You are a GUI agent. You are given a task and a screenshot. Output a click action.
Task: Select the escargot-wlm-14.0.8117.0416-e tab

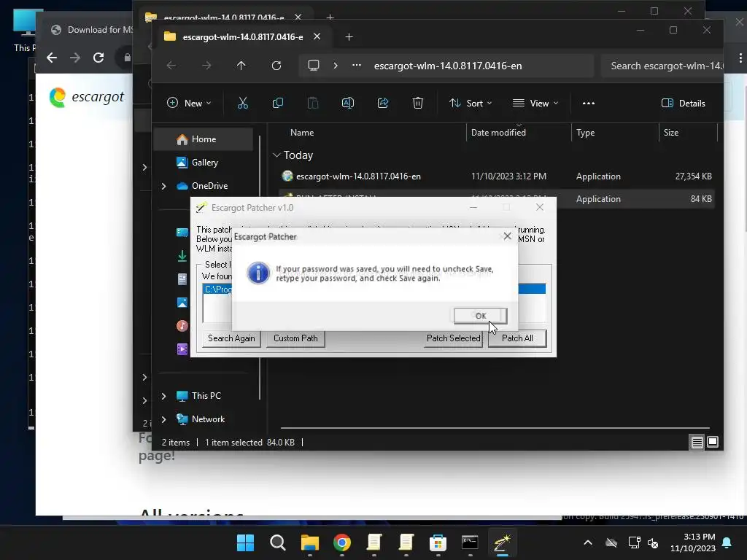242,36
